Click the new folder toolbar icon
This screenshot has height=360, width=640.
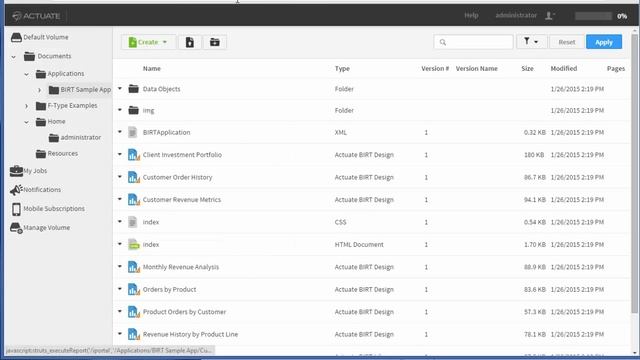coord(215,42)
